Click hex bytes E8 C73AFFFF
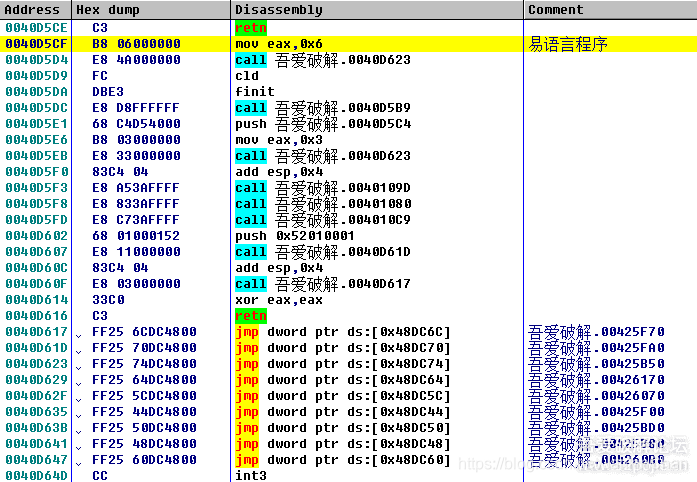Screen dimensions: 697x482 pyautogui.click(x=136, y=220)
